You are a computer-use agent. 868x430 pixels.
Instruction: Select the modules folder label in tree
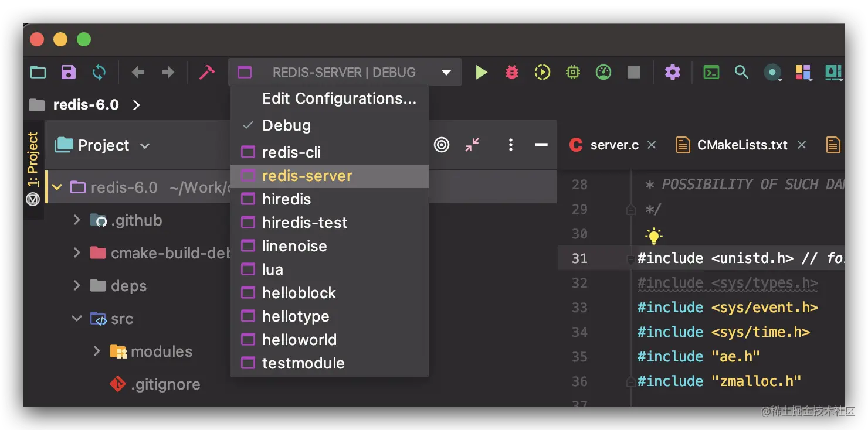tap(161, 351)
